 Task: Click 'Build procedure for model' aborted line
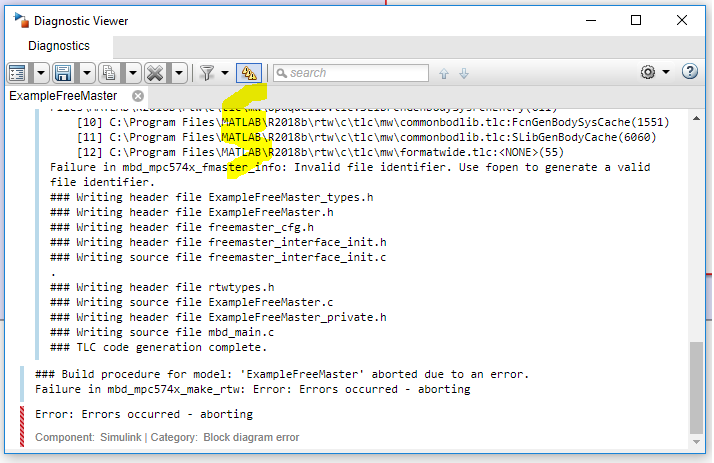(x=282, y=374)
